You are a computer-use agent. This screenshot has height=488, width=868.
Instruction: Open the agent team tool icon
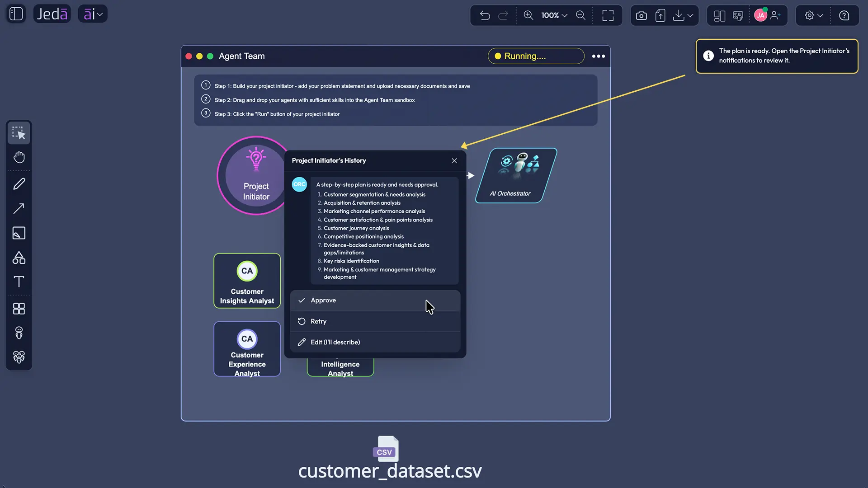(19, 357)
